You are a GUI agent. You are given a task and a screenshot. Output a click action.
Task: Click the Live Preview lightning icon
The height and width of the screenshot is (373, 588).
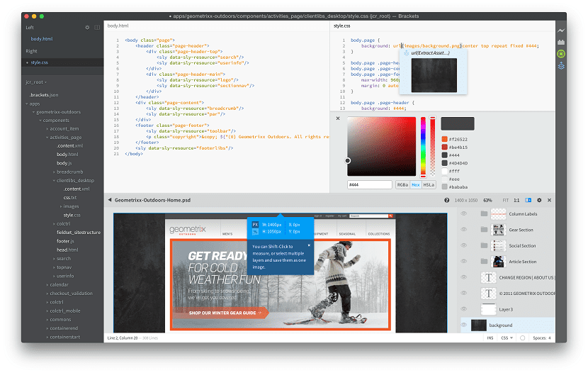click(x=561, y=30)
